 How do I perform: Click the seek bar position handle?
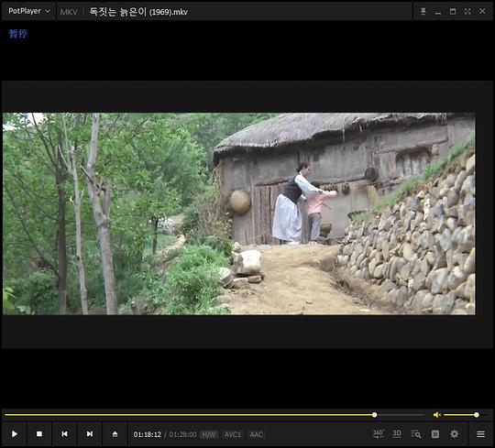tap(374, 414)
